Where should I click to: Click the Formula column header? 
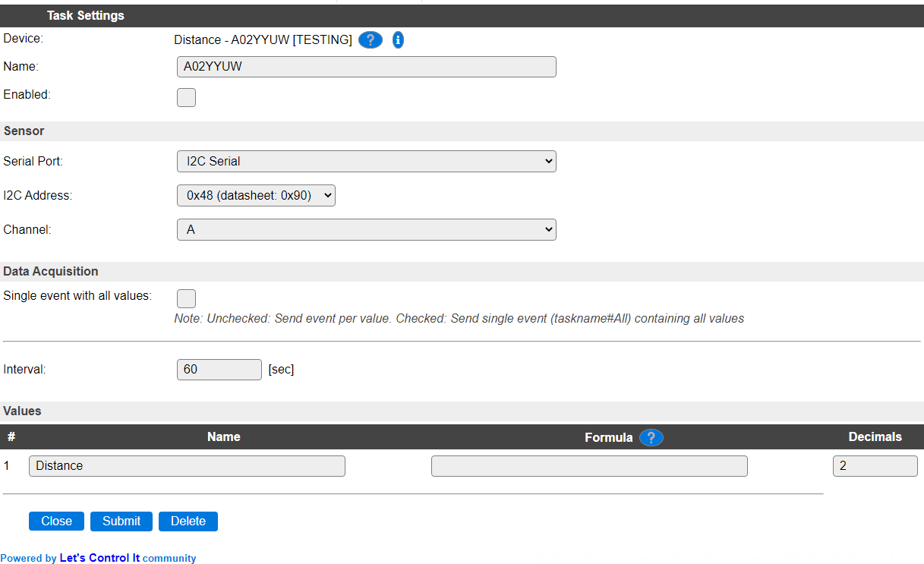point(608,437)
